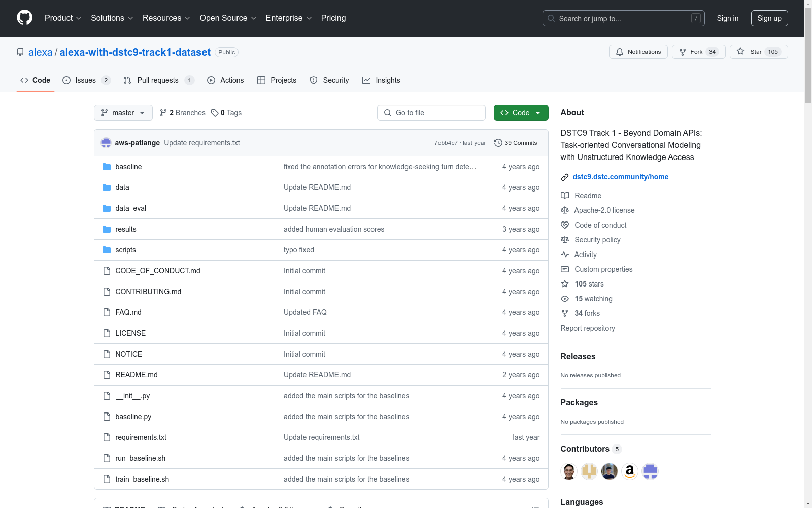Fork the repository with Fork button

[x=699, y=52]
